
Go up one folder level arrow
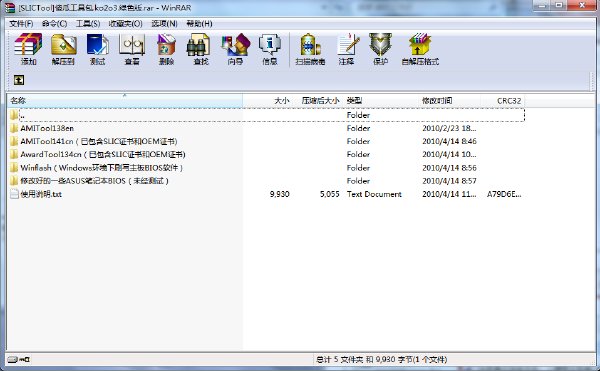[19, 80]
